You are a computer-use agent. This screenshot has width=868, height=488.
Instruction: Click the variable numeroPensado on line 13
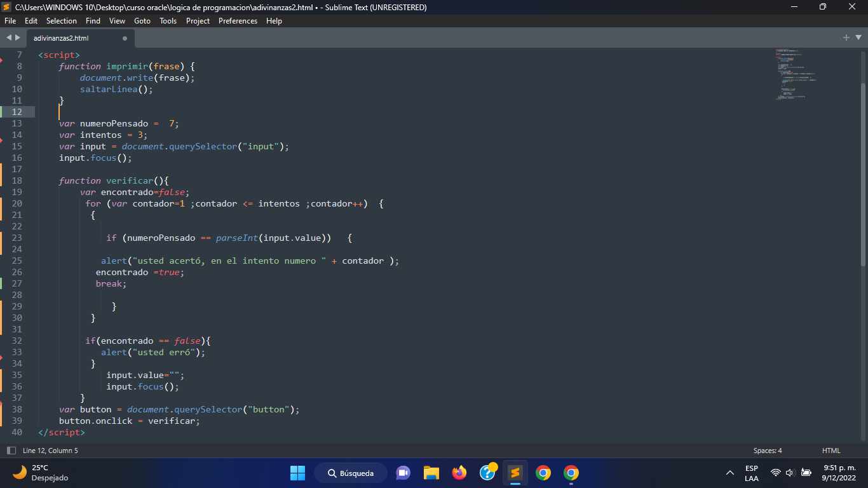point(114,123)
